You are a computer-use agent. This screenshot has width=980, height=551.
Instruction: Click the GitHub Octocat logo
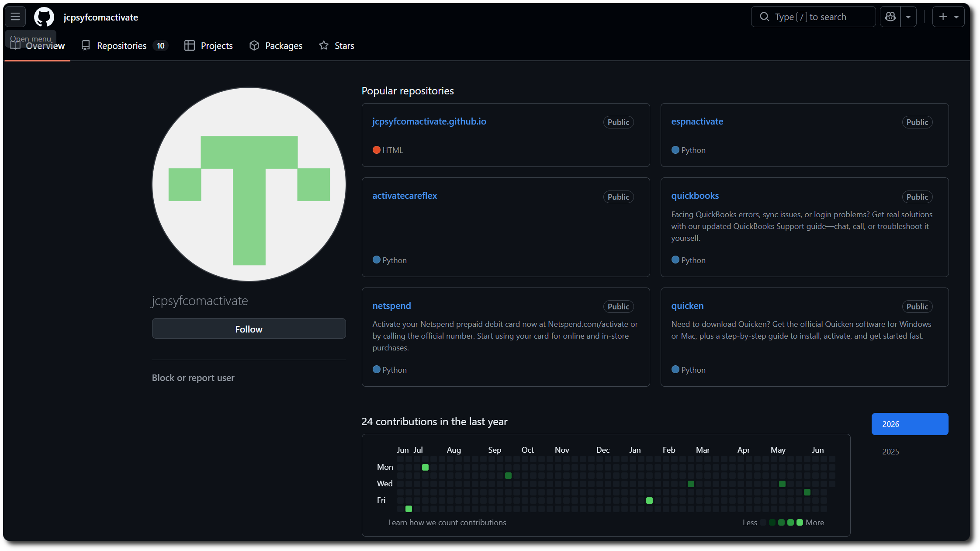44,17
